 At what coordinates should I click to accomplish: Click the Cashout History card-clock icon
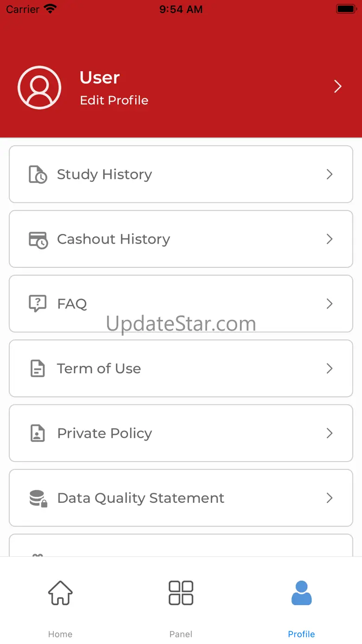click(38, 240)
